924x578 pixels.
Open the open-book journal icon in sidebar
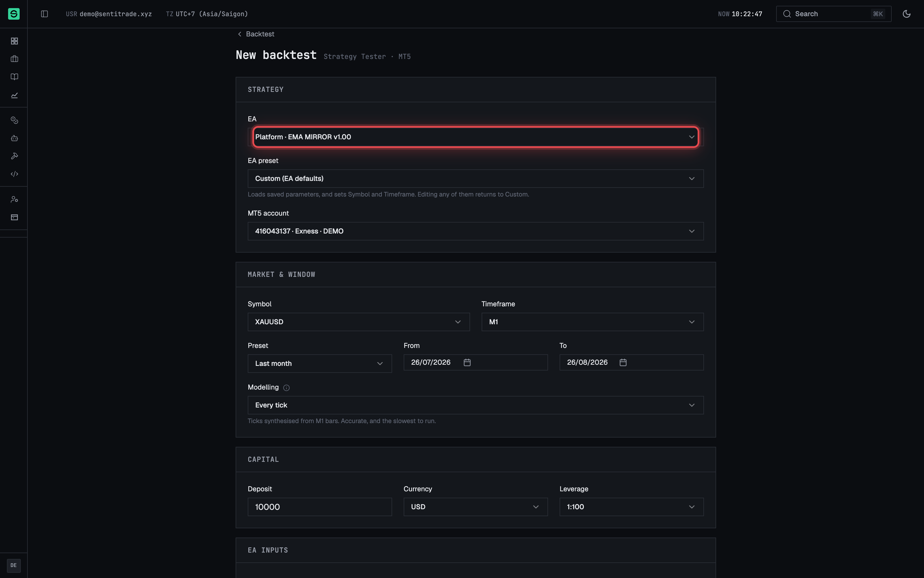14,77
